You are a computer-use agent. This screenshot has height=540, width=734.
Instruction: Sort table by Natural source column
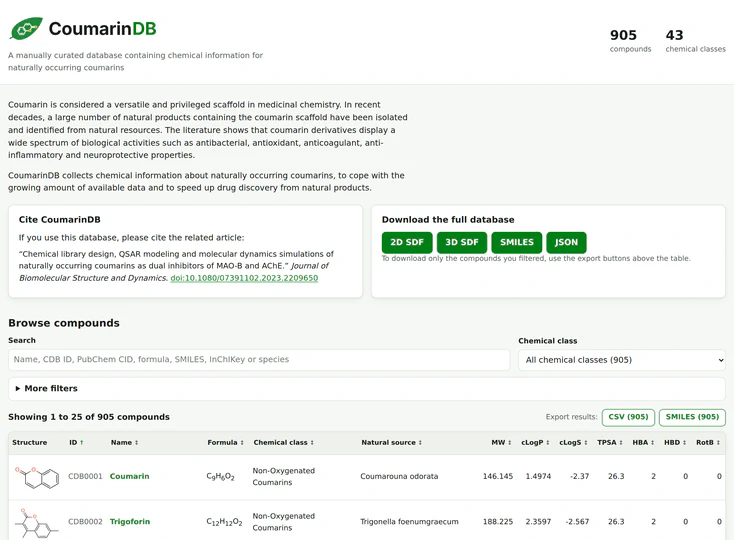click(391, 442)
